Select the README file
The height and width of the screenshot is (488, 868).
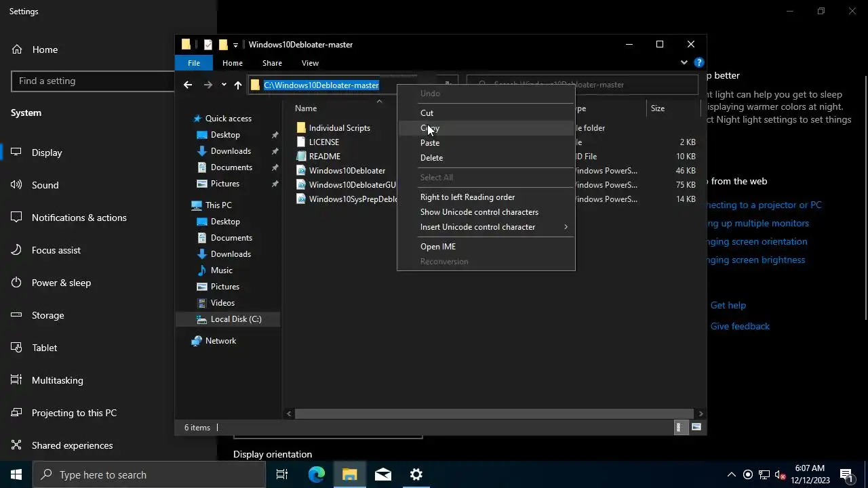point(324,157)
